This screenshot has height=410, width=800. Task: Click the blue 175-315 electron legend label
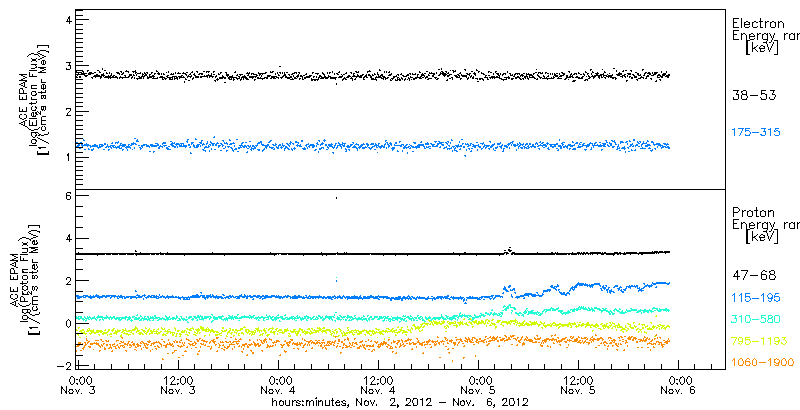pyautogui.click(x=756, y=133)
